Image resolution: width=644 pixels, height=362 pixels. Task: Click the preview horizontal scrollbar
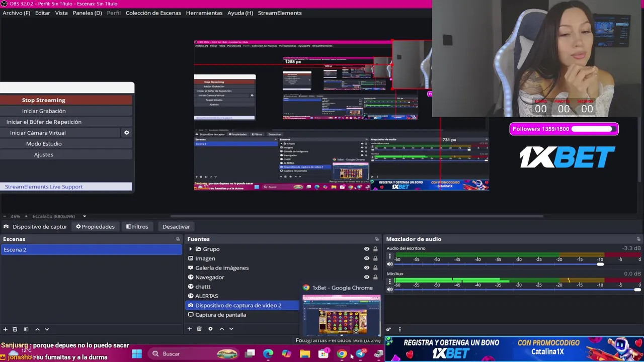pyautogui.click(x=357, y=216)
